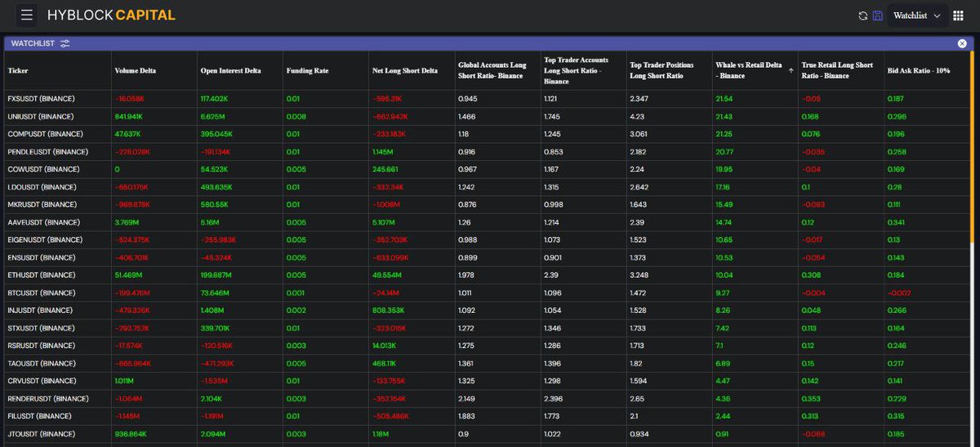Click FXSUSDT Whale vs Retail value 21.54

(724, 99)
